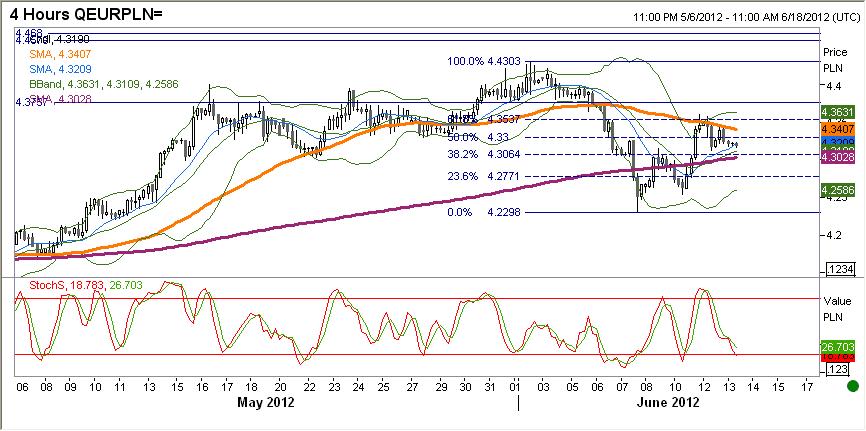Click the green 4.3631 price tag
This screenshot has width=866, height=431.
point(838,112)
